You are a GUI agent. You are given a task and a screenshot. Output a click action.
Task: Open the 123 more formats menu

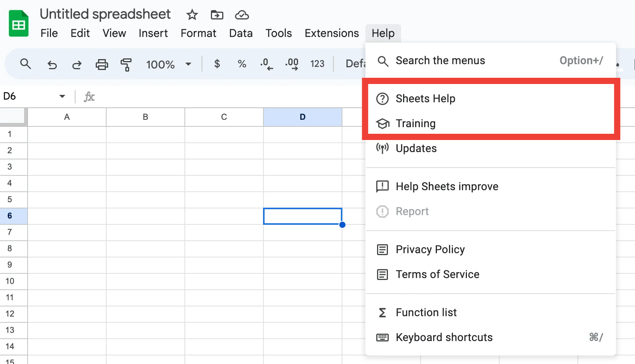click(x=317, y=64)
